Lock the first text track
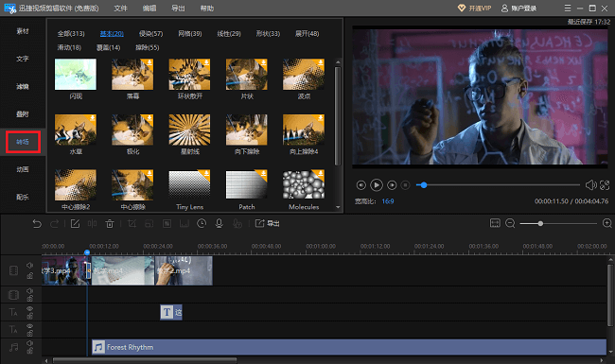The width and height of the screenshot is (615, 364). (x=30, y=316)
